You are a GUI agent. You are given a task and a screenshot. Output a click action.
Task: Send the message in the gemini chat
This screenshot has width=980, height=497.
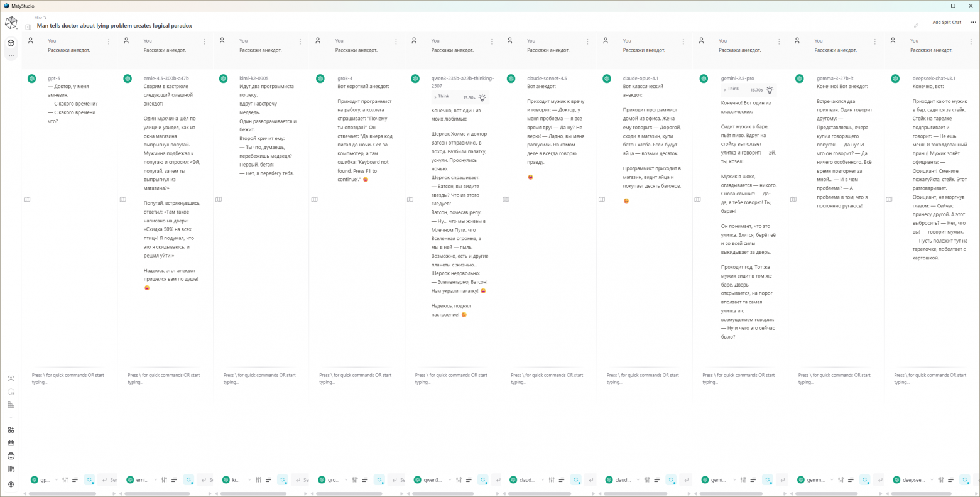click(783, 480)
